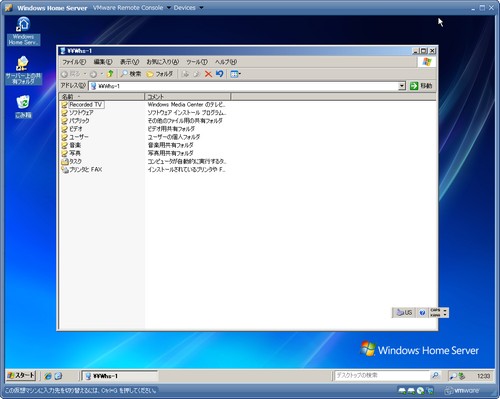The height and width of the screenshot is (399, 500).
Task: Sort by the 名前 column header
Action: (102, 97)
